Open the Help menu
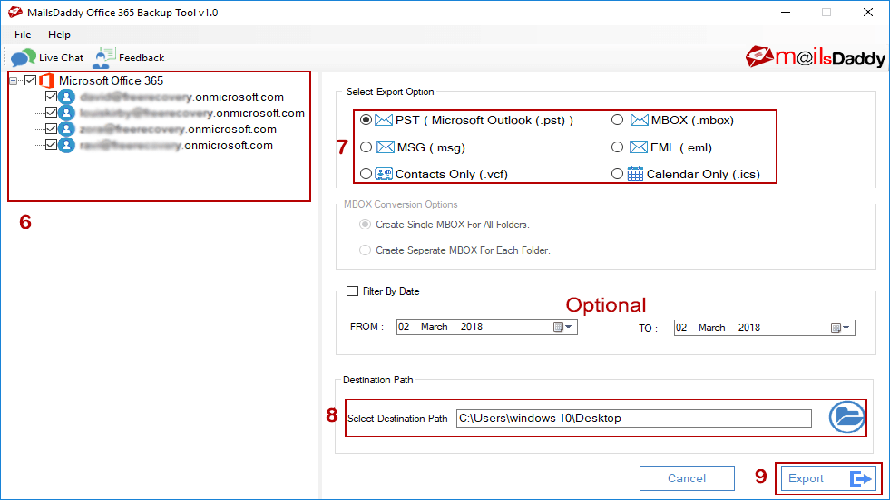890x500 pixels. point(59,35)
